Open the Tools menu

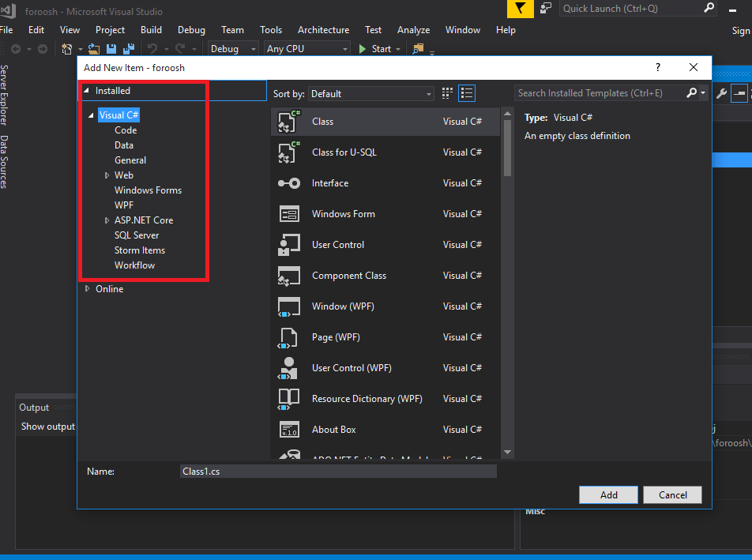click(x=271, y=30)
